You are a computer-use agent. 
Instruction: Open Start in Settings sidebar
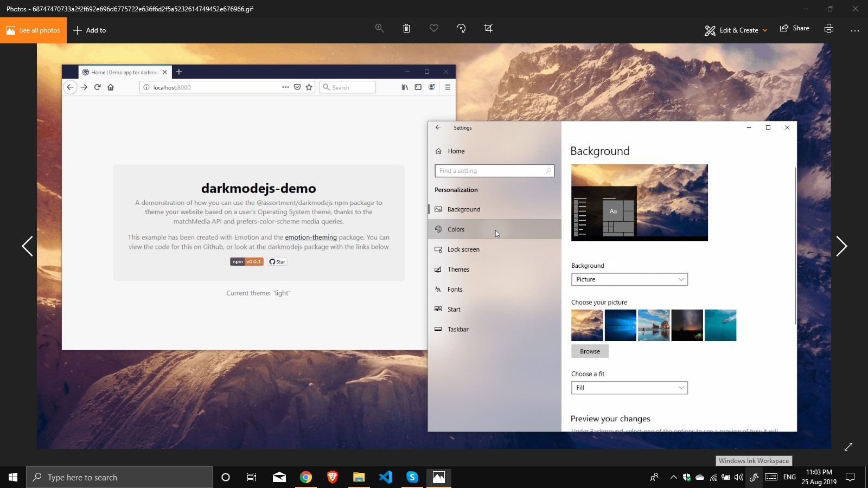tap(495, 310)
